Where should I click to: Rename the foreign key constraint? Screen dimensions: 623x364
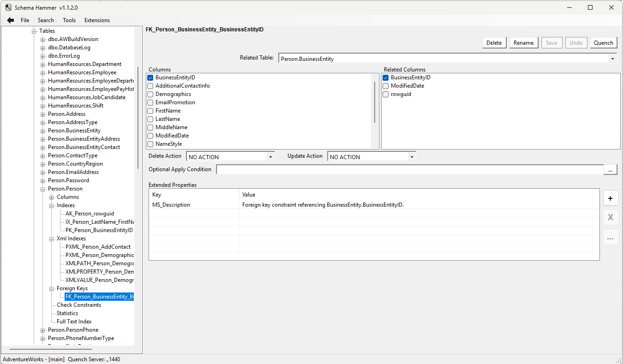[x=523, y=42]
